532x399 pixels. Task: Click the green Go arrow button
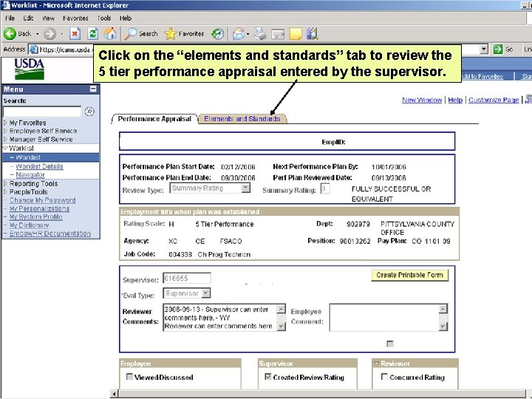pyautogui.click(x=498, y=50)
